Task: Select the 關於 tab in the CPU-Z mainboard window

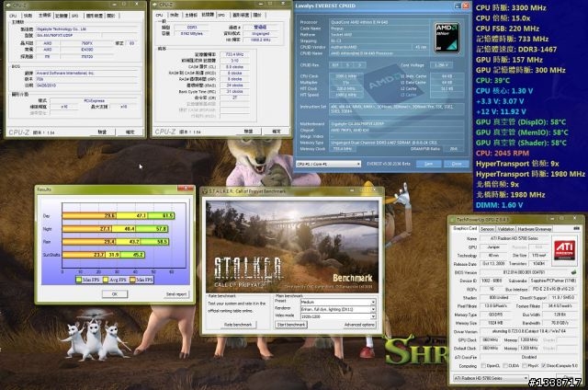Action: (x=111, y=16)
